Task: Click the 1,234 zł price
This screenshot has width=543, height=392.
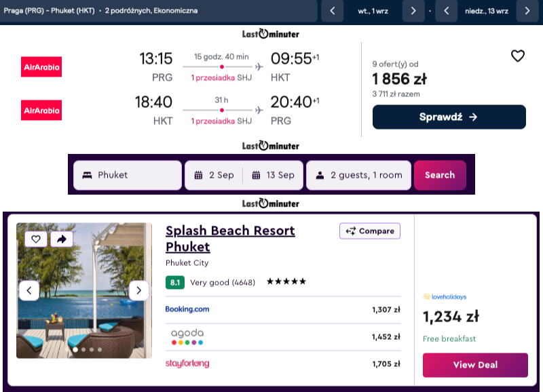Action: point(451,317)
